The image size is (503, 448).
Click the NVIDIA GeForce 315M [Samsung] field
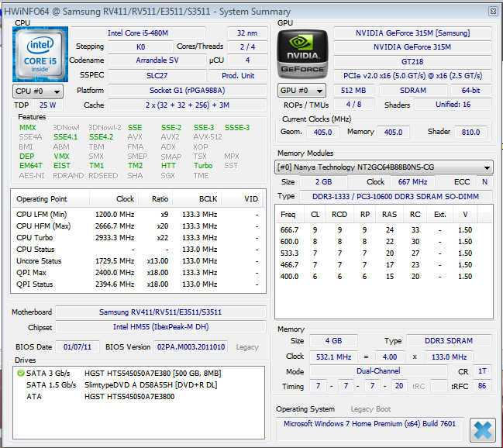click(x=412, y=33)
